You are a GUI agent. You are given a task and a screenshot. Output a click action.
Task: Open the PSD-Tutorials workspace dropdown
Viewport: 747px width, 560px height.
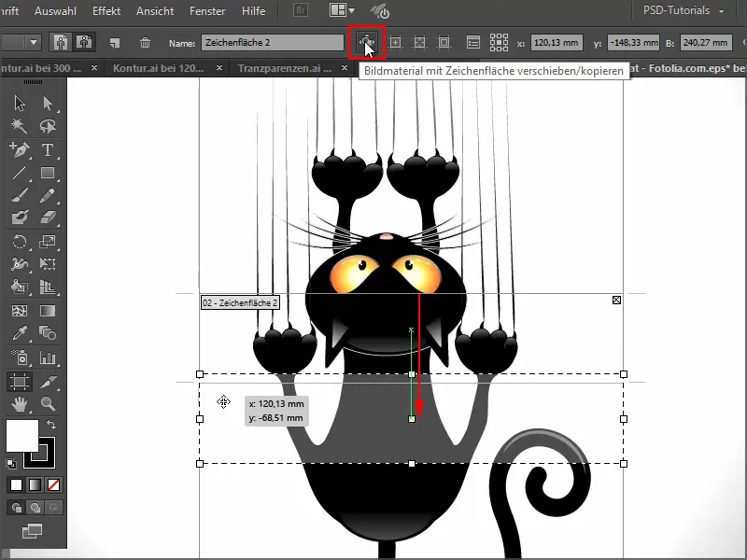pos(684,10)
